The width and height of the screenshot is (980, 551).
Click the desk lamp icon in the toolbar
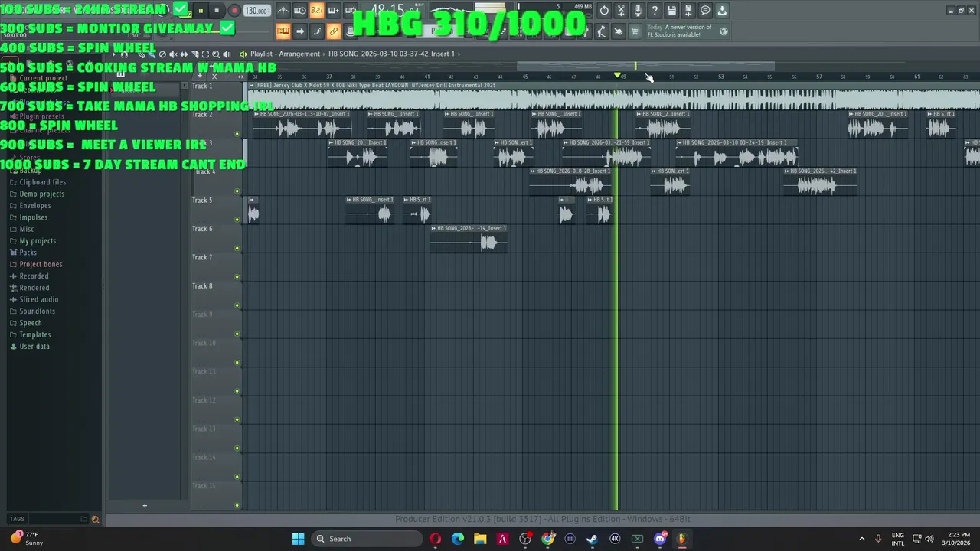(600, 31)
